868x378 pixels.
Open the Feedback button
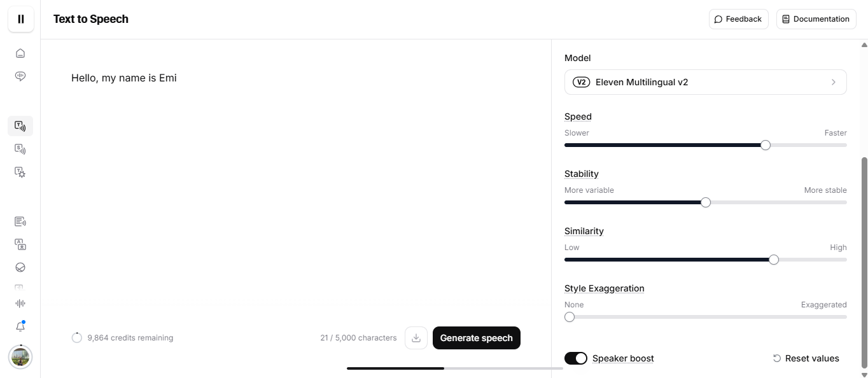point(738,19)
